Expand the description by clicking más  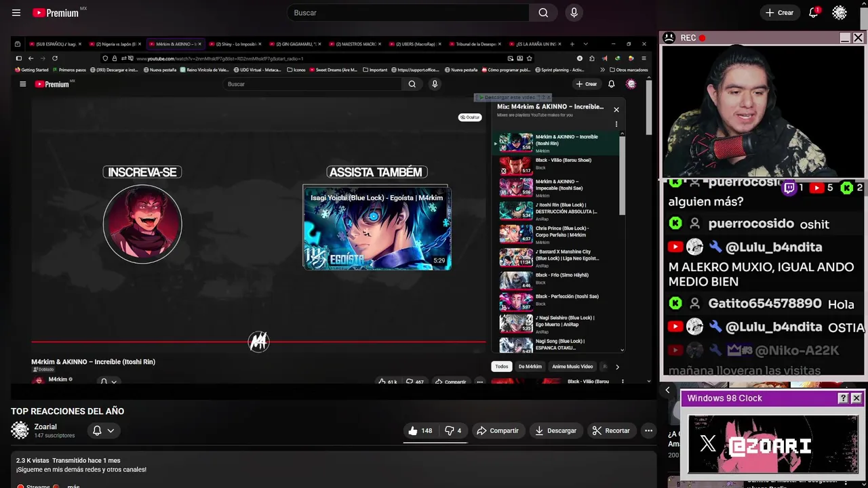pos(73,486)
